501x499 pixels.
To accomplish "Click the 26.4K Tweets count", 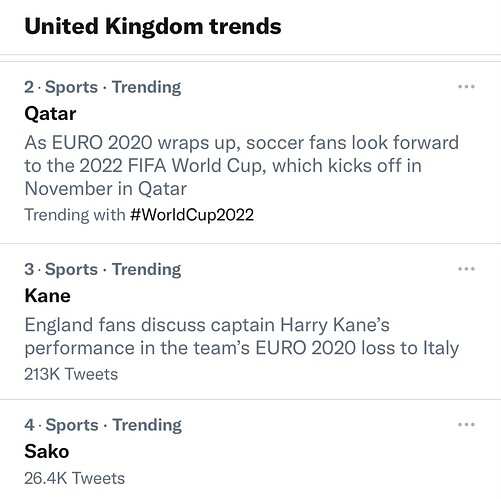I will 75,478.
